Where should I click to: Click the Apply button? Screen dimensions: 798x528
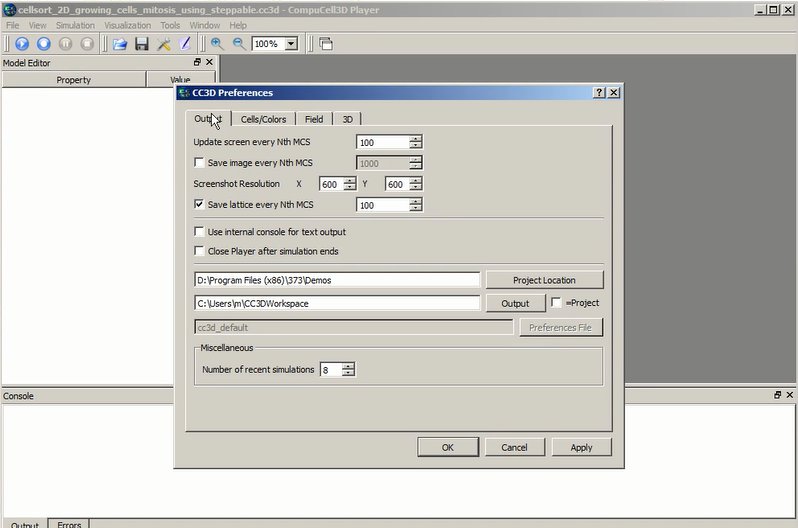coord(581,447)
